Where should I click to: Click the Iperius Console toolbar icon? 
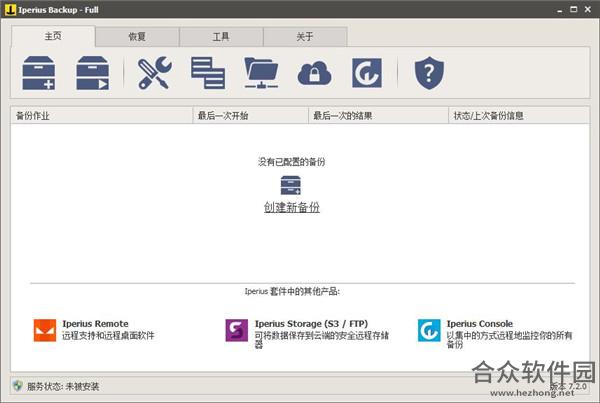367,73
